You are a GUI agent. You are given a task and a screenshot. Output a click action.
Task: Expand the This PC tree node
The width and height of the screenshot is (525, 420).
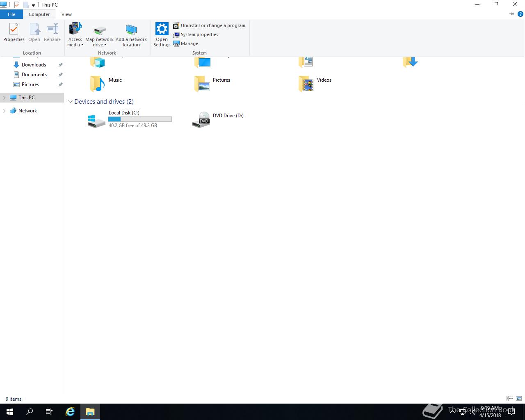click(x=5, y=98)
